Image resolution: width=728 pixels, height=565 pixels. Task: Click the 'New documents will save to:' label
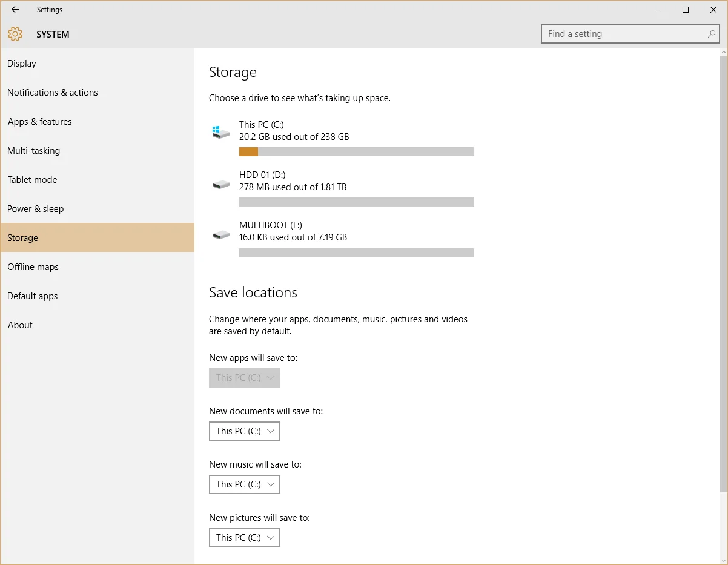[266, 411]
